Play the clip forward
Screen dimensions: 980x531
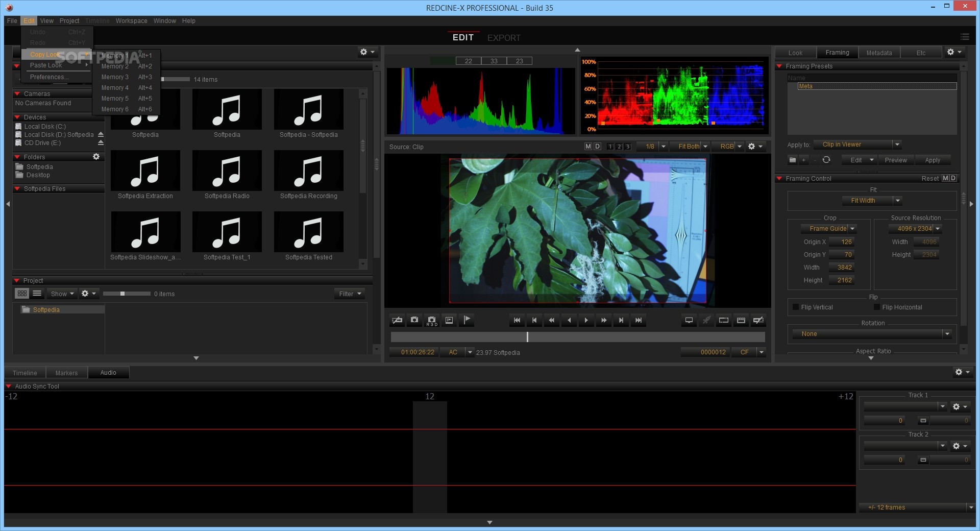[586, 320]
